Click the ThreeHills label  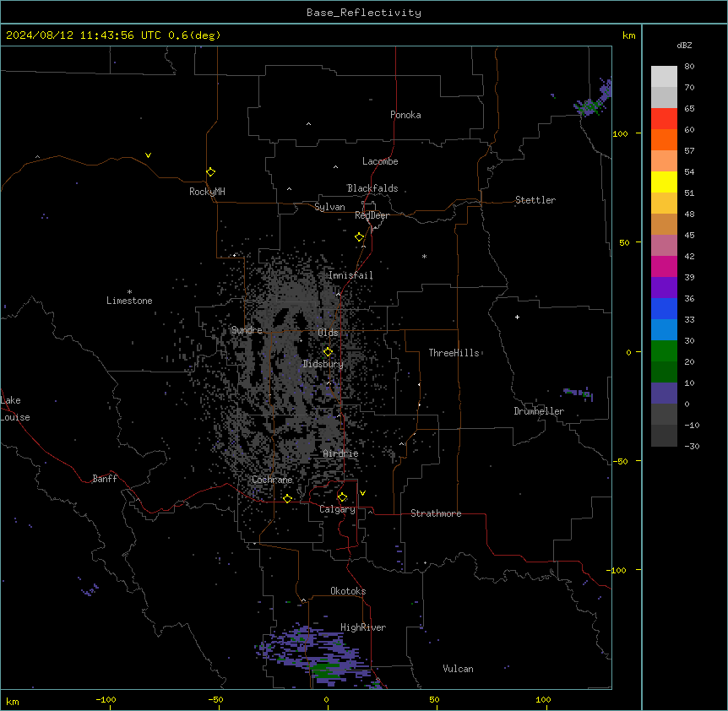pyautogui.click(x=454, y=353)
